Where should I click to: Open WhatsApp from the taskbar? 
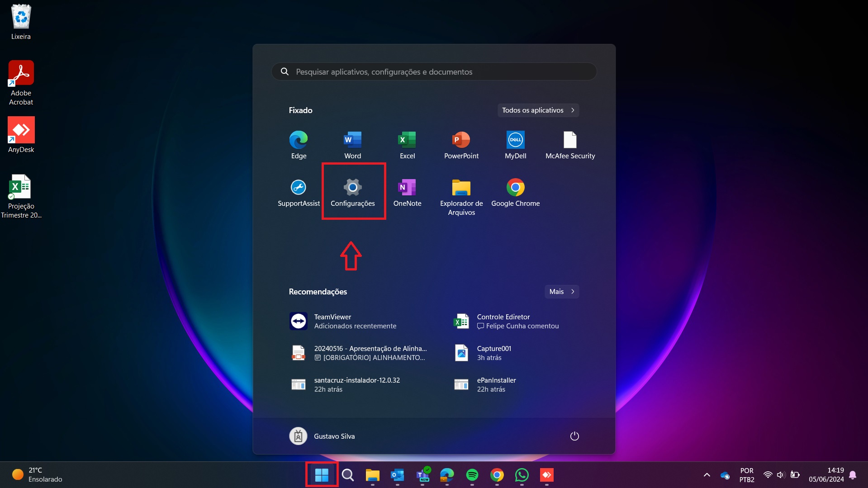(522, 475)
